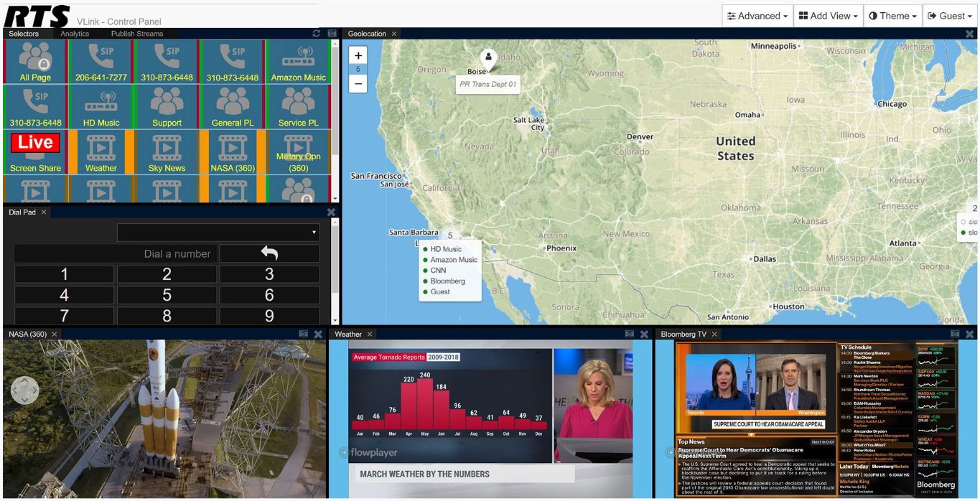Viewport: 980px width, 501px height.
Task: Open the Advanced dropdown menu
Action: click(x=756, y=16)
